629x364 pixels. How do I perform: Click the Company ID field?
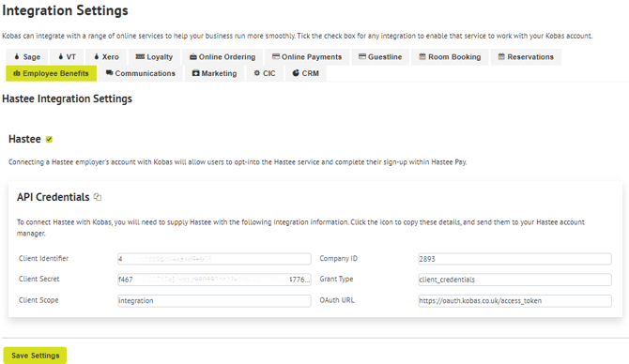pyautogui.click(x=514, y=259)
